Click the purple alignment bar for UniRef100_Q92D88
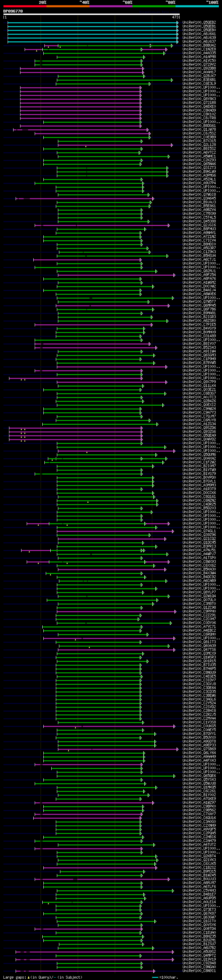The height and width of the screenshot is (980, 222). [x=82, y=68]
